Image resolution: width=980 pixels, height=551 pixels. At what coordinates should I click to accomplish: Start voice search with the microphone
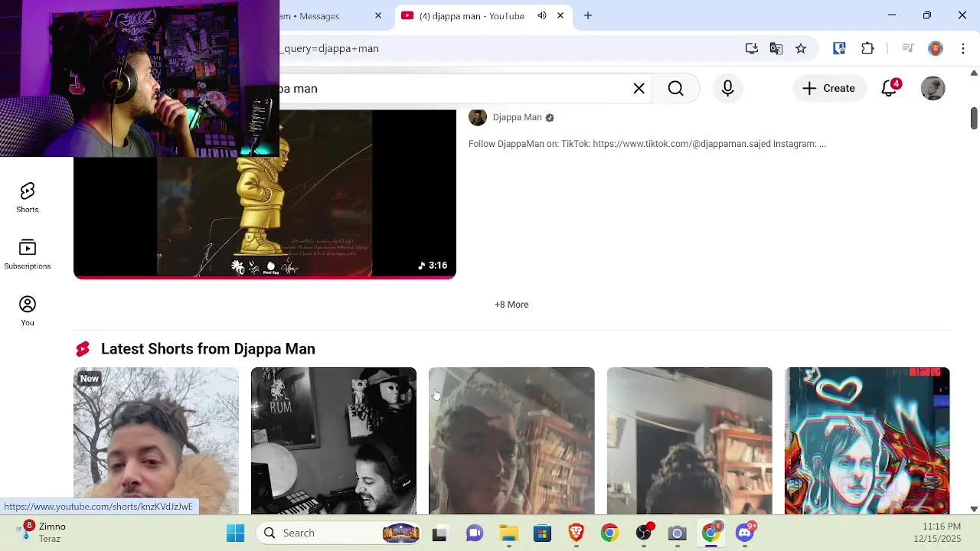728,89
